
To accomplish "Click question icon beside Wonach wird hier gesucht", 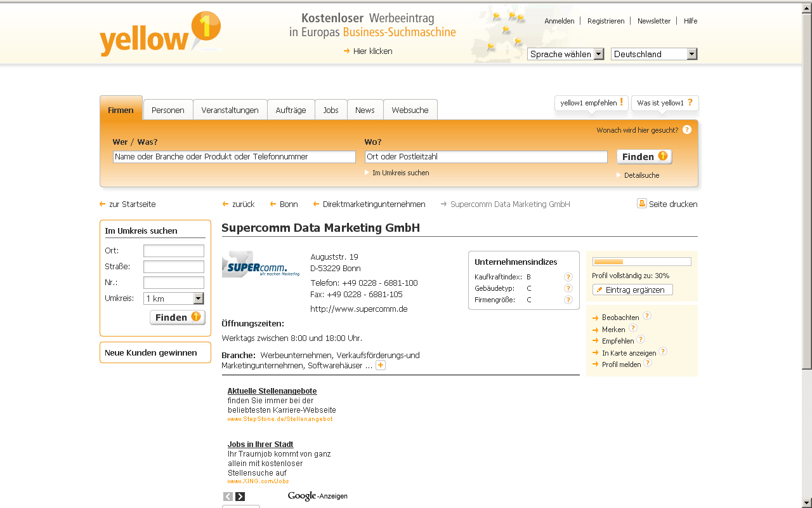I will (x=687, y=130).
